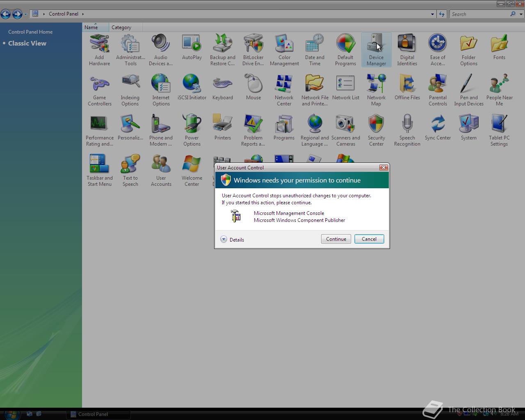Open the Printers icon
Screen dimensions: 525x420
click(223, 128)
